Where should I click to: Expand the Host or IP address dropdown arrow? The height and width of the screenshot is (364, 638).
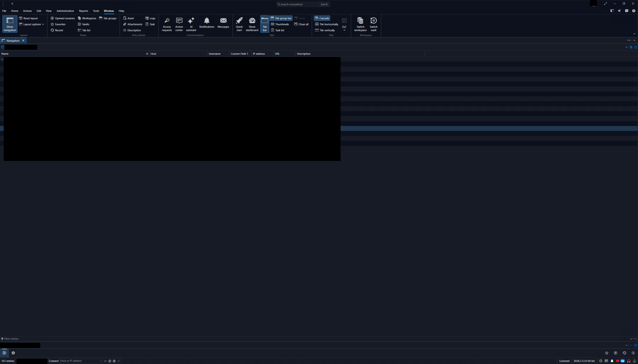[101, 361]
